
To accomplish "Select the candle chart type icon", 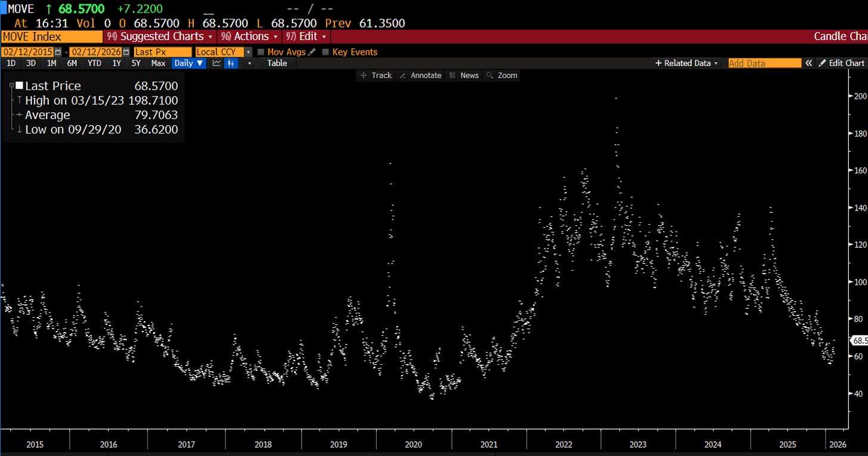I will point(231,63).
